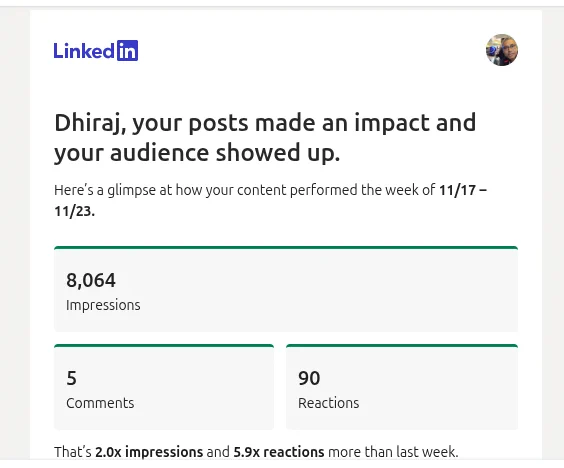The image size is (564, 468).
Task: Select the headline starting with "Dhiraj, your posts"
Action: 265,137
